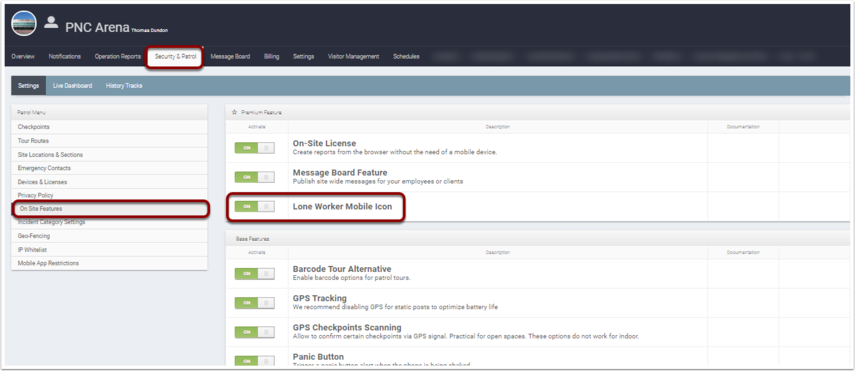Click the Panic Button feature title
855x371 pixels.
[x=318, y=357]
